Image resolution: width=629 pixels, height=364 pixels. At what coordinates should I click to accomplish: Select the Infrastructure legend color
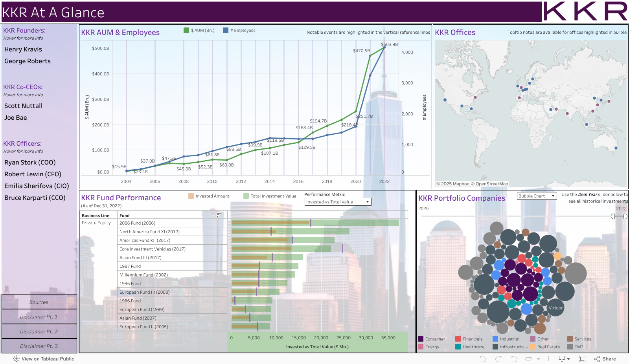point(495,347)
